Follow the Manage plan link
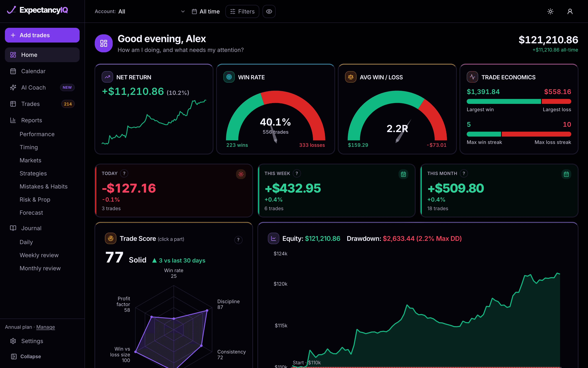Image resolution: width=588 pixels, height=368 pixels. (46, 327)
